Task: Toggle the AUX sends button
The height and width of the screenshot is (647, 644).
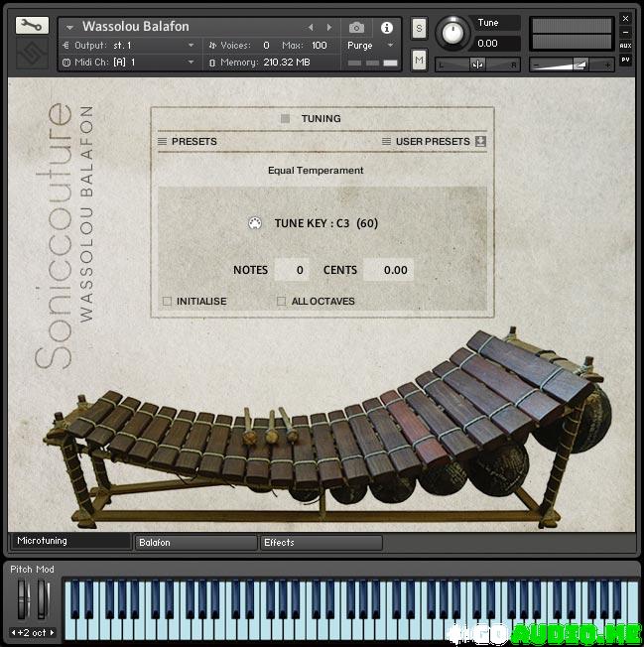Action: point(625,46)
